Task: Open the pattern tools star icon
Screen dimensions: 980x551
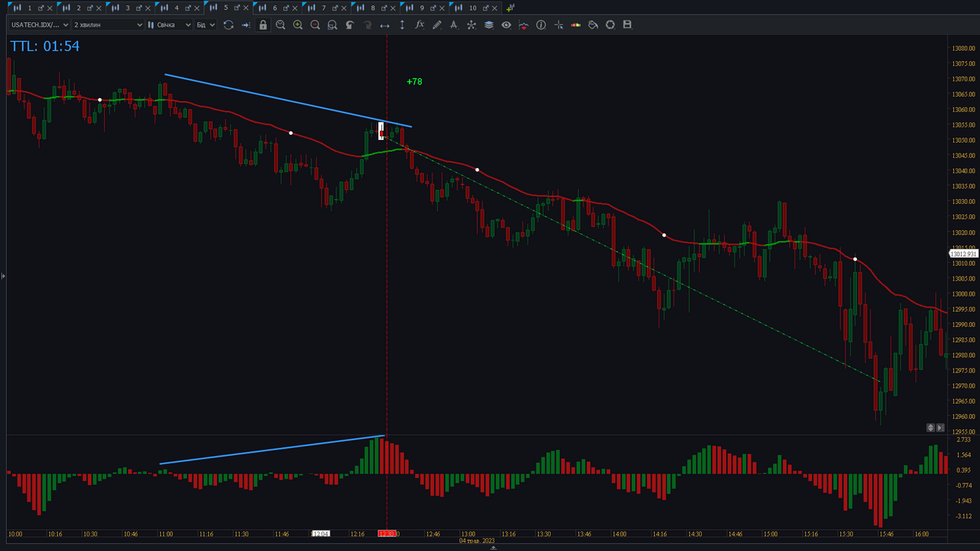Action: tap(471, 25)
